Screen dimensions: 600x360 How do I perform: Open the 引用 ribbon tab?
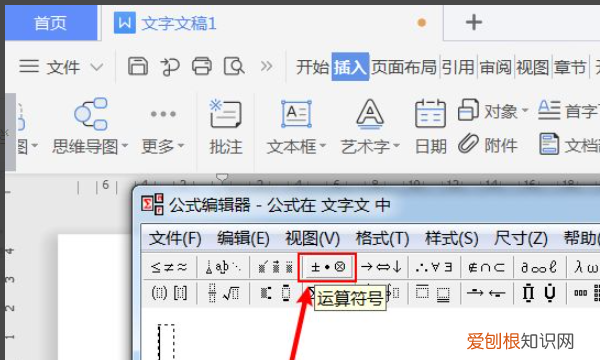458,67
